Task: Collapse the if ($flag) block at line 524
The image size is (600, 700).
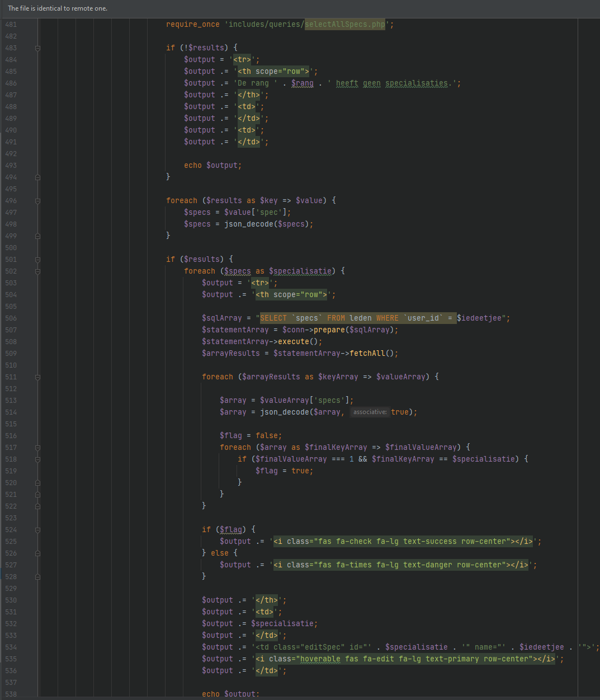Action: click(x=37, y=530)
